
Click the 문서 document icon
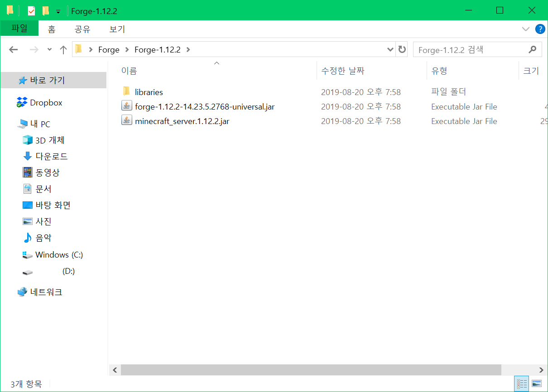coord(28,189)
